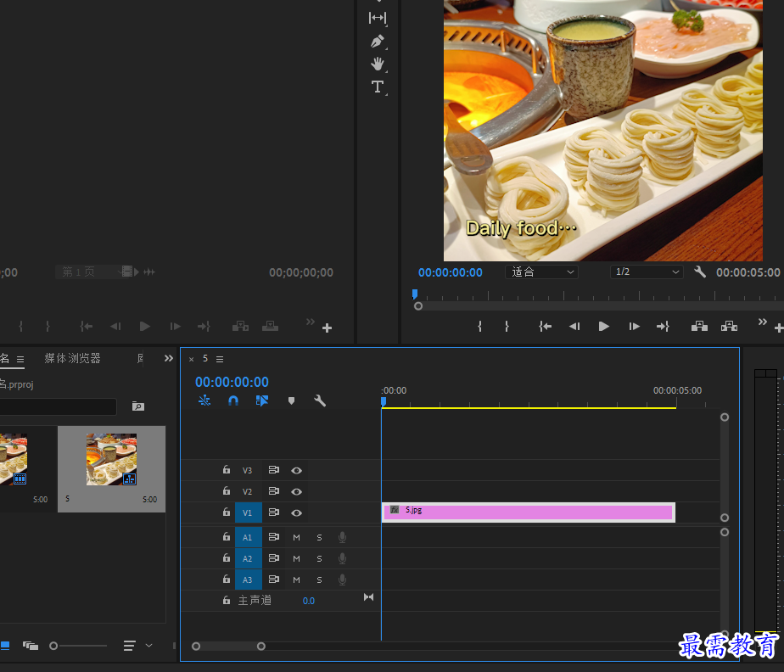
Task: Open Project panel menu icon
Action: tap(20, 359)
